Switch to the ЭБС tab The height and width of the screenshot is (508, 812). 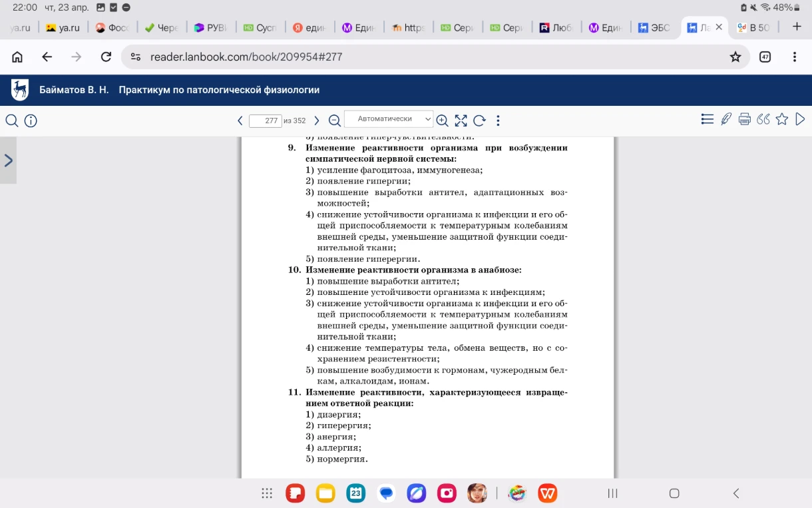tap(654, 27)
